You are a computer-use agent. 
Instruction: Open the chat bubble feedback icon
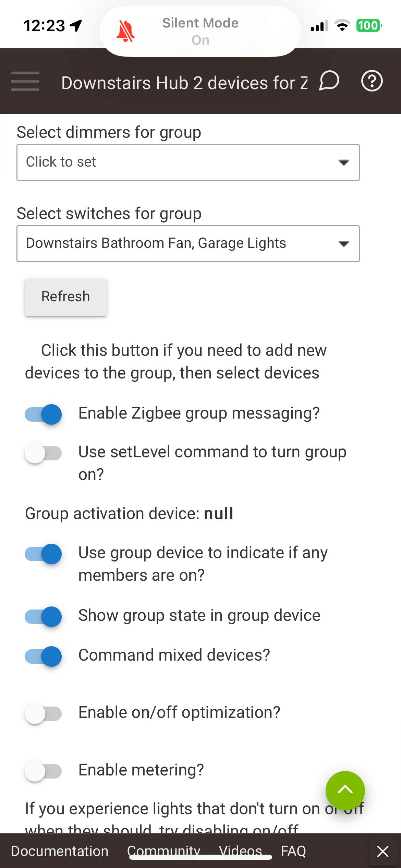[329, 81]
